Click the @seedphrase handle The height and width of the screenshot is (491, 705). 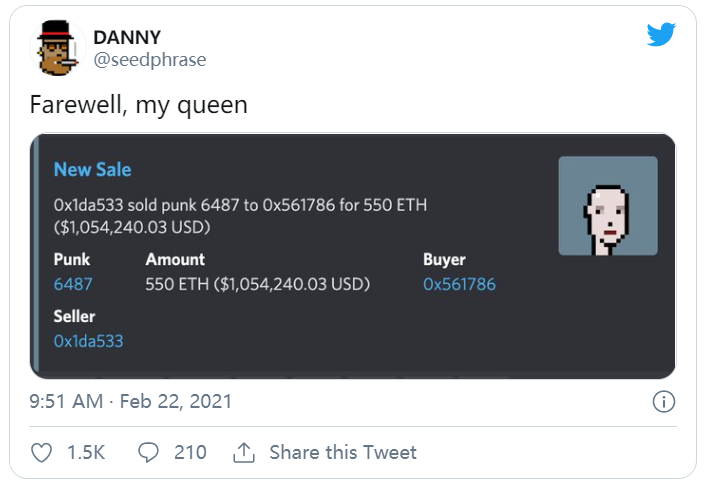pos(149,59)
